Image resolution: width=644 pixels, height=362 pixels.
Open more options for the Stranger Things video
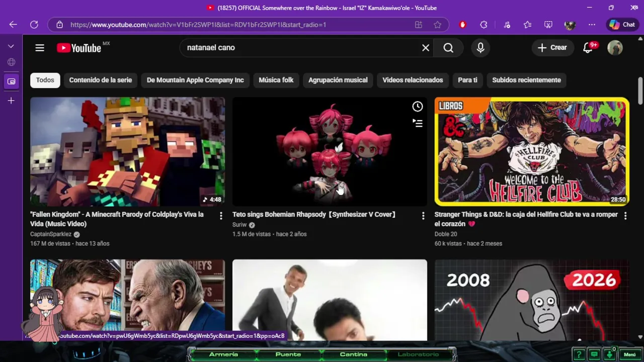click(x=625, y=216)
